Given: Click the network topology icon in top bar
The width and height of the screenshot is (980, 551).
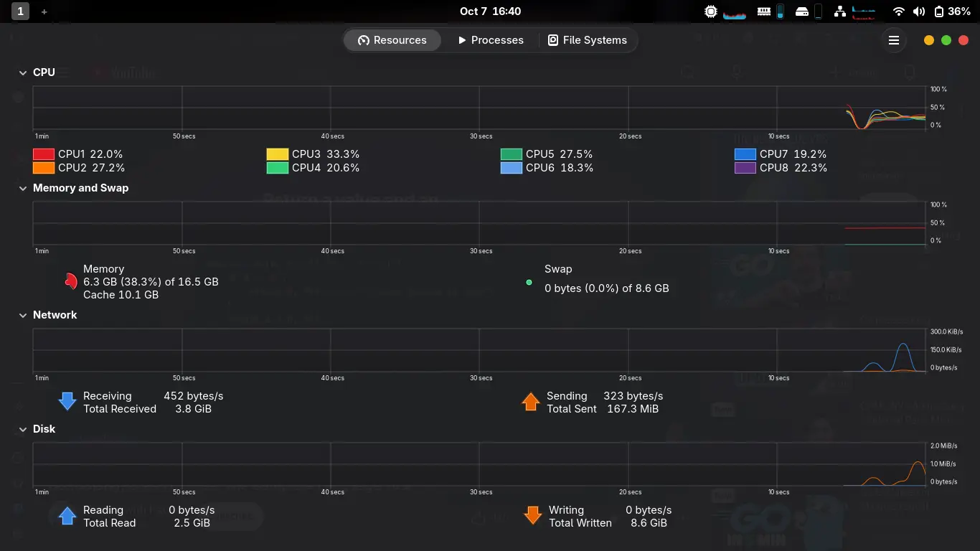Looking at the screenshot, I should coord(840,11).
